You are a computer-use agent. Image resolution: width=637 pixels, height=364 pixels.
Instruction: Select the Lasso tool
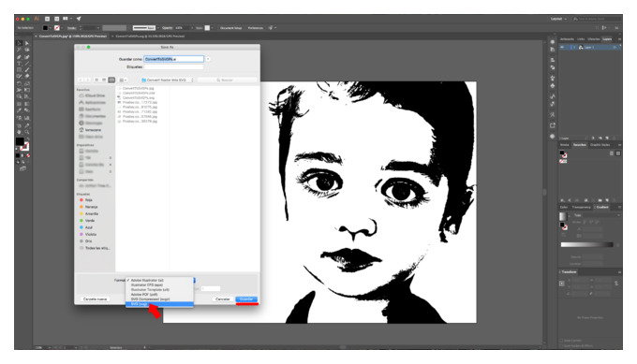point(27,50)
